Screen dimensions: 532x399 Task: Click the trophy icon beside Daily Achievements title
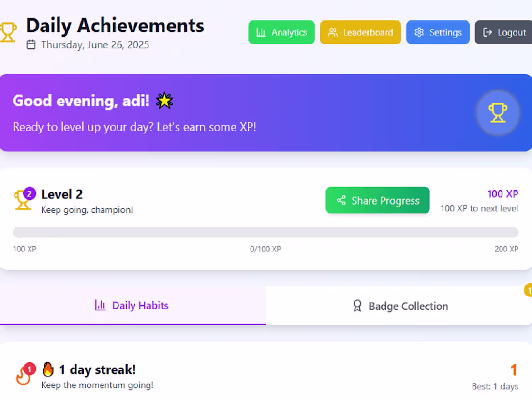click(x=8, y=30)
